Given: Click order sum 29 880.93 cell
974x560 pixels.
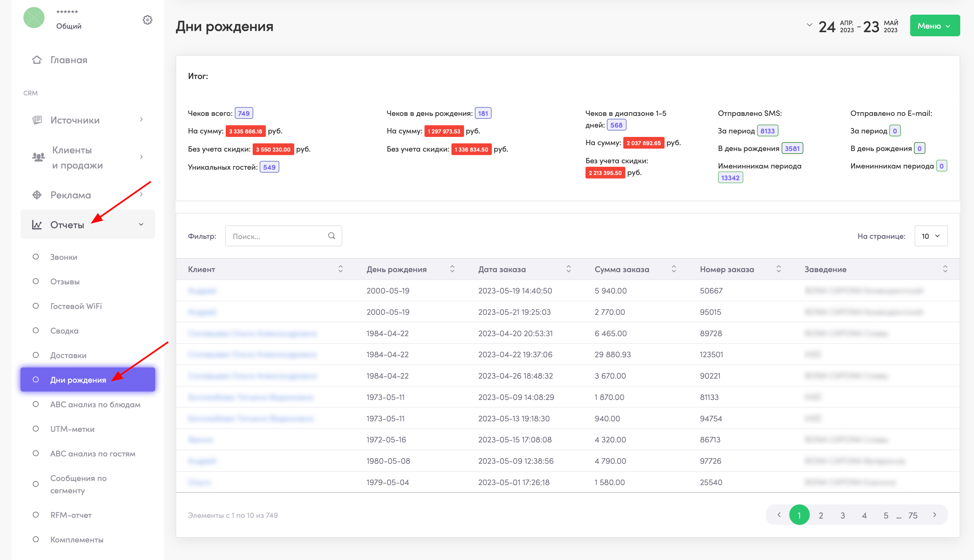Looking at the screenshot, I should click(x=613, y=354).
